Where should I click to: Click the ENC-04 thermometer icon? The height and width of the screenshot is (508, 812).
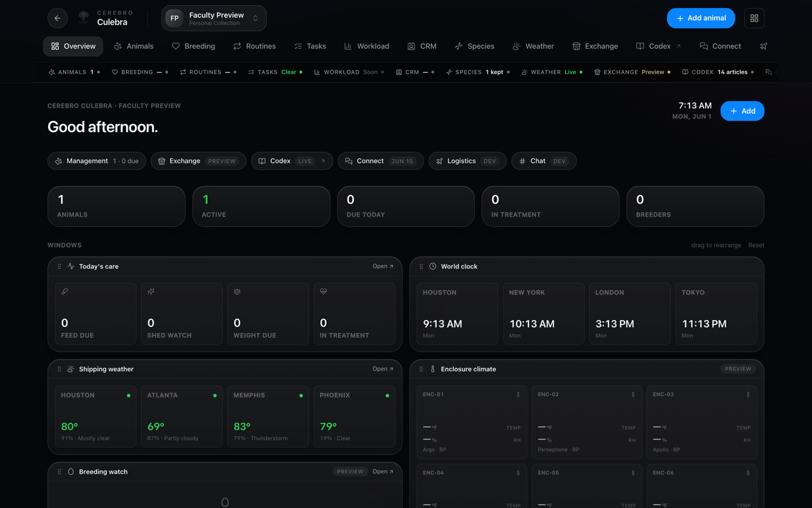click(518, 473)
